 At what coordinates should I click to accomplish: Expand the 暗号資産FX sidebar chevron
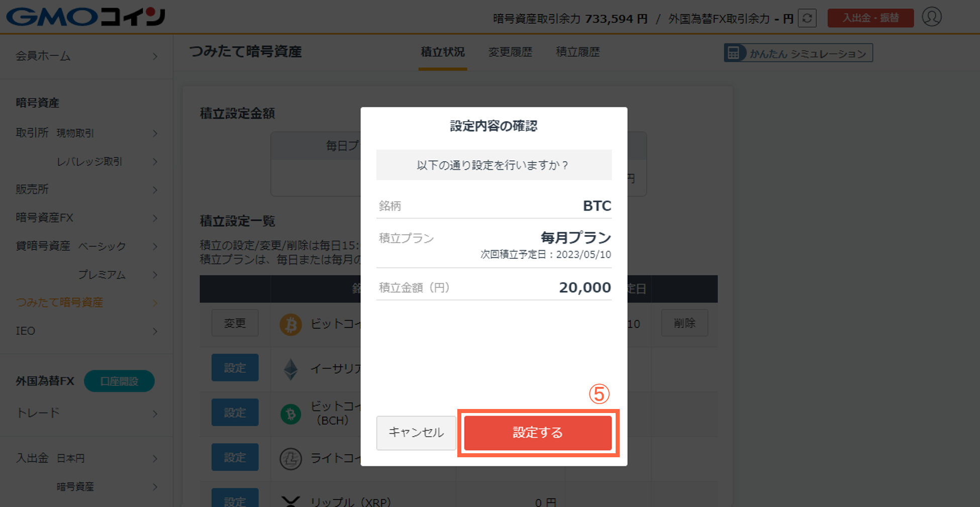155,218
